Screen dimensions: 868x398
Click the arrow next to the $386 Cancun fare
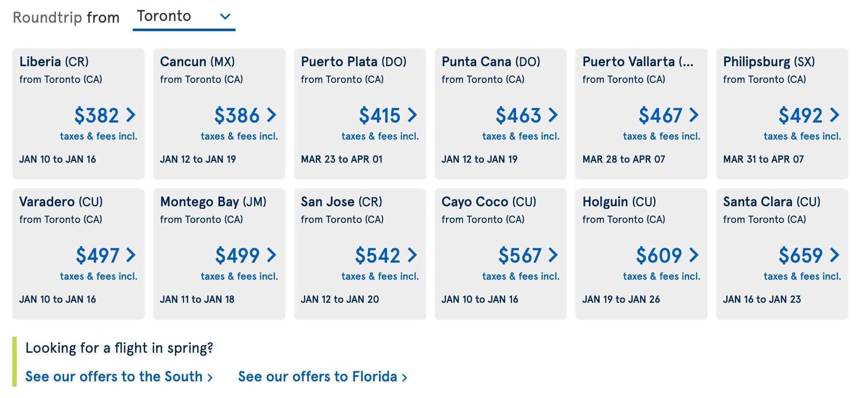click(x=272, y=115)
